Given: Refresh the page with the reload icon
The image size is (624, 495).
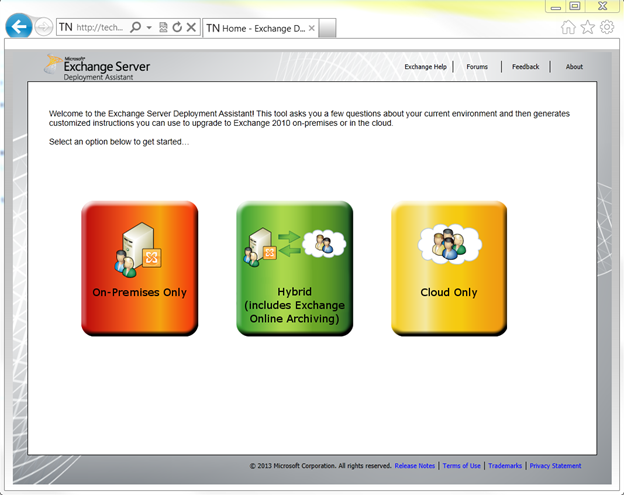Looking at the screenshot, I should (177, 27).
